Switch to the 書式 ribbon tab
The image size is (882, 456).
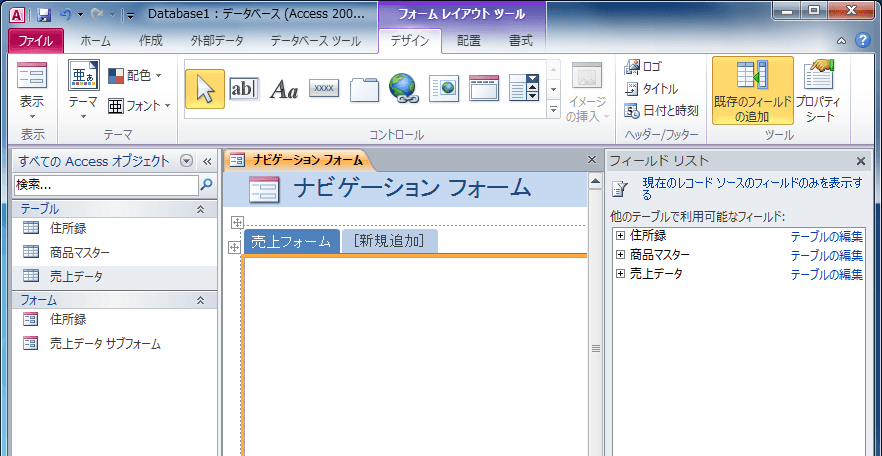click(x=520, y=40)
